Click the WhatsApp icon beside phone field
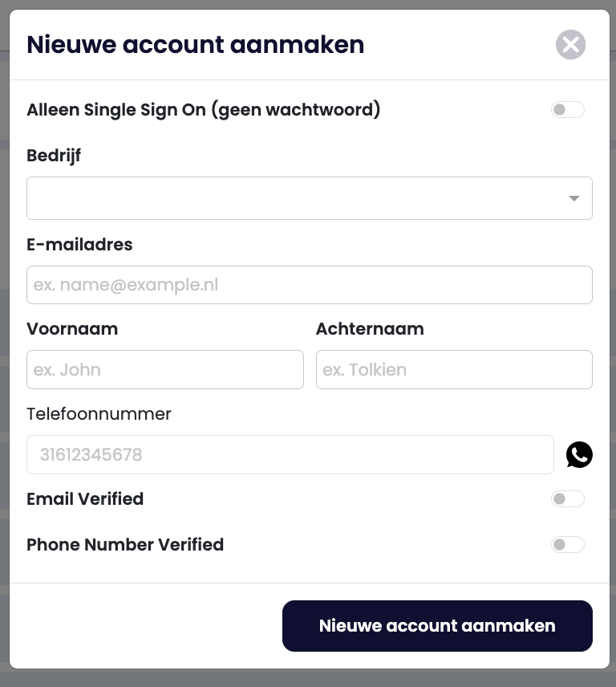This screenshot has width=616, height=687. coord(579,454)
